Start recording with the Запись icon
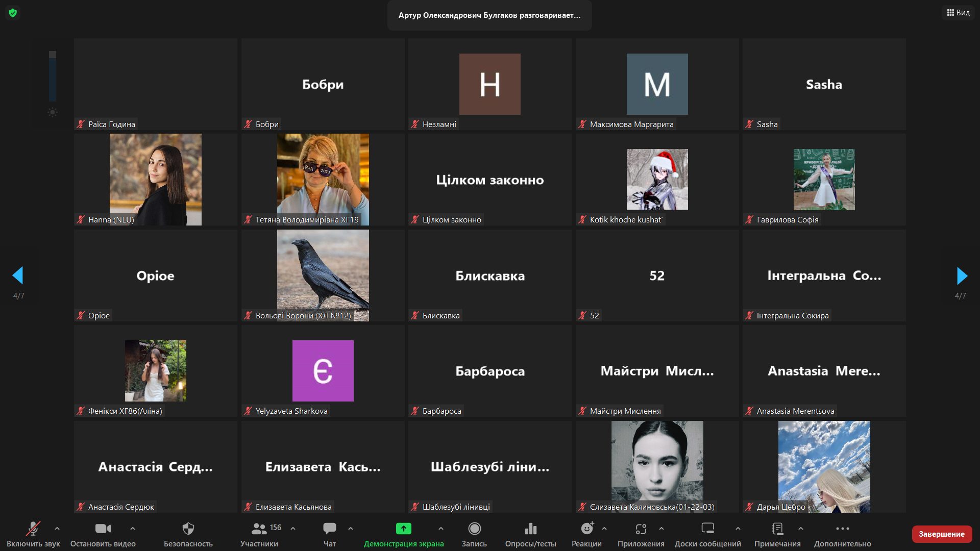Screen dimensions: 980x551 (x=474, y=529)
